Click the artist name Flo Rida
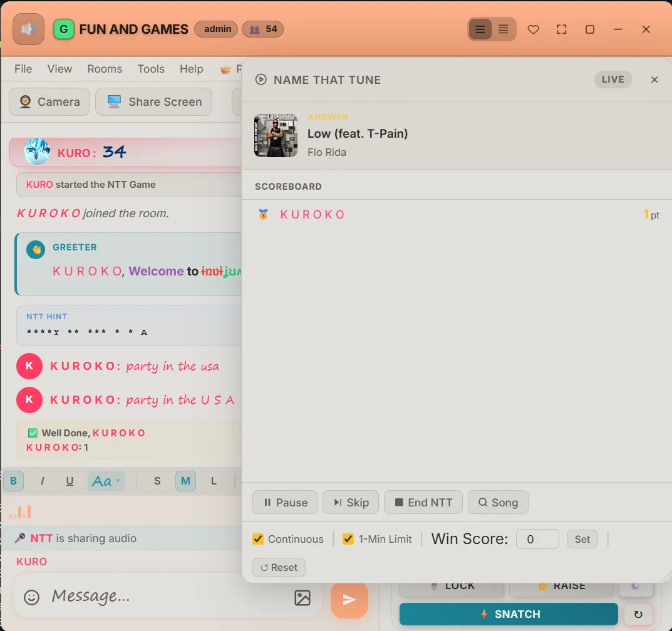 pos(326,153)
